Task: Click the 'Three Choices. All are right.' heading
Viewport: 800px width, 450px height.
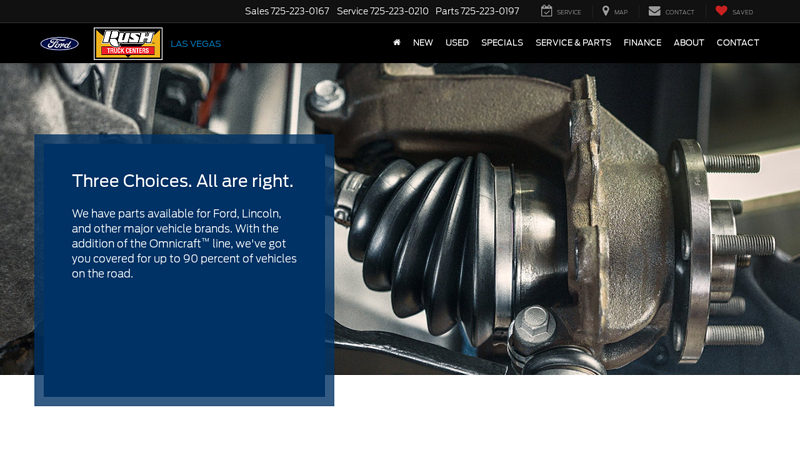Action: pyautogui.click(x=183, y=181)
